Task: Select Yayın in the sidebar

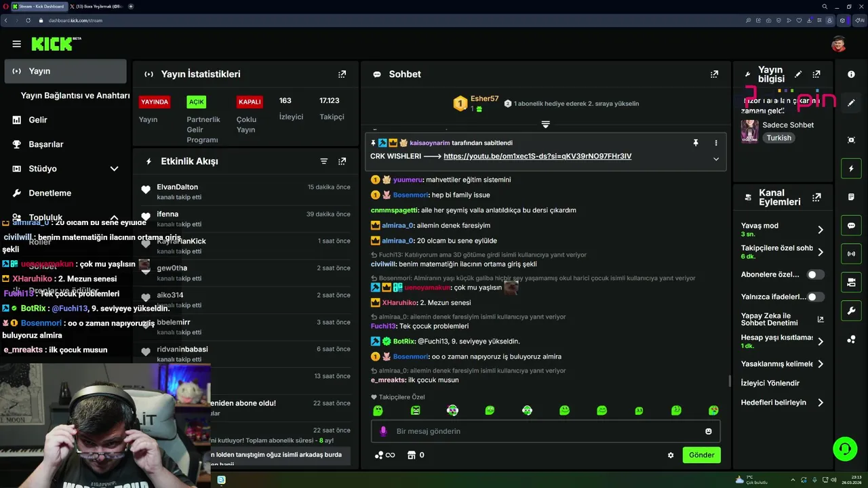Action: [x=65, y=71]
